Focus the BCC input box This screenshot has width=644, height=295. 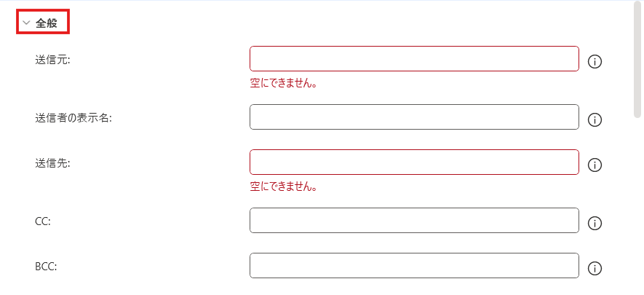pyautogui.click(x=414, y=266)
